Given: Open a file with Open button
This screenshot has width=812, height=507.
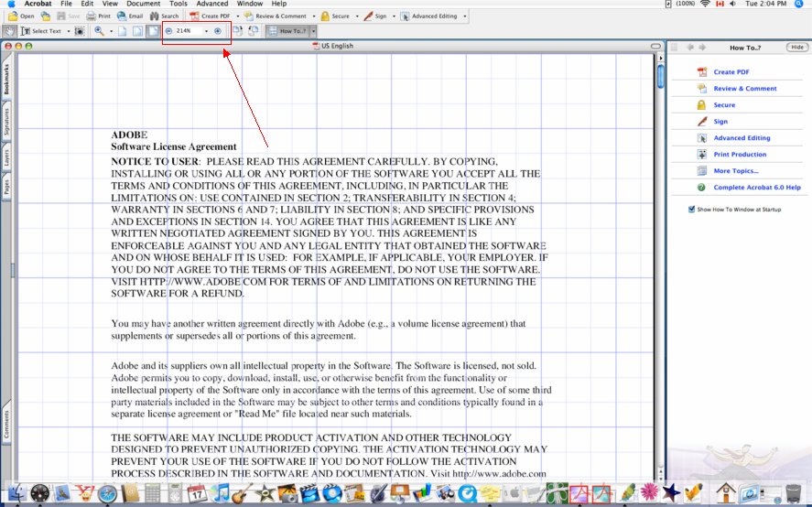Looking at the screenshot, I should (20, 16).
